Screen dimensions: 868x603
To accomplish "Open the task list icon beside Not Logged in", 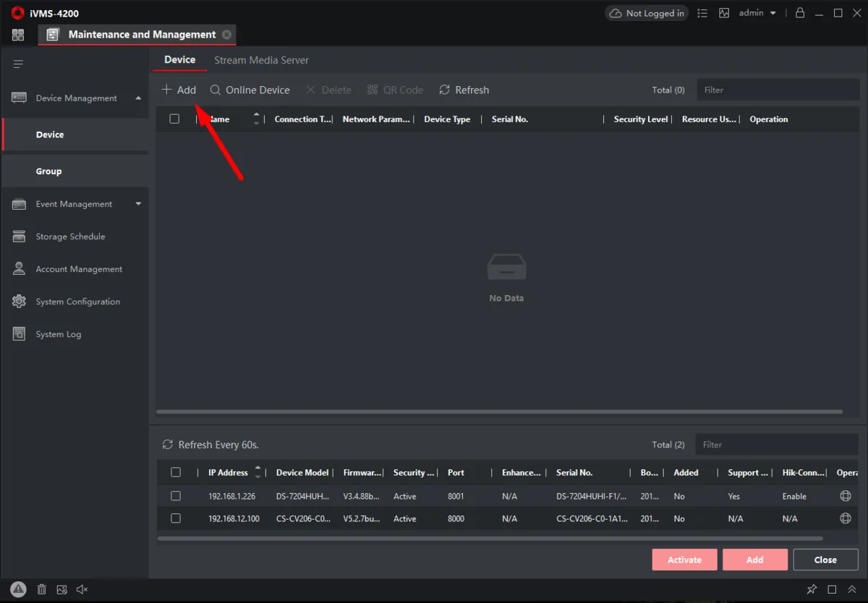I will pos(702,13).
